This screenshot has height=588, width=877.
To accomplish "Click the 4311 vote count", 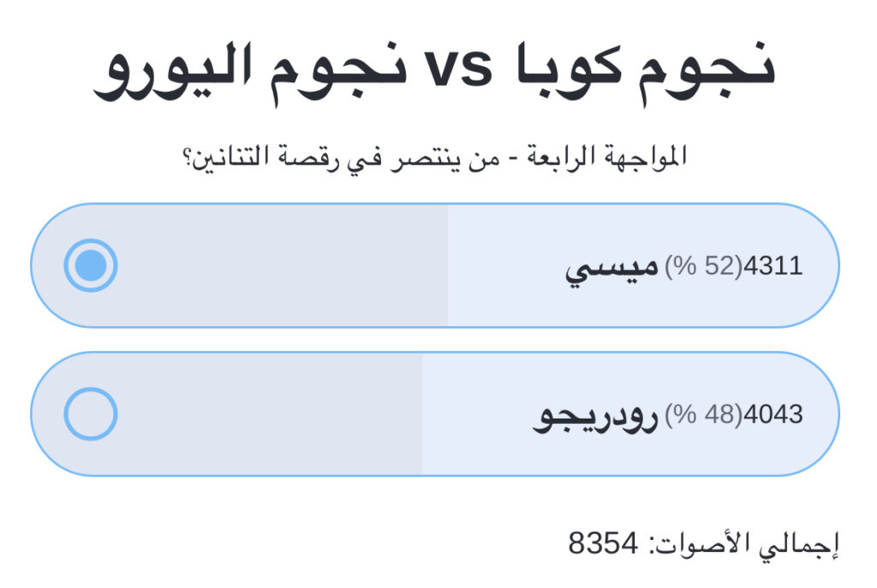I will point(774,266).
